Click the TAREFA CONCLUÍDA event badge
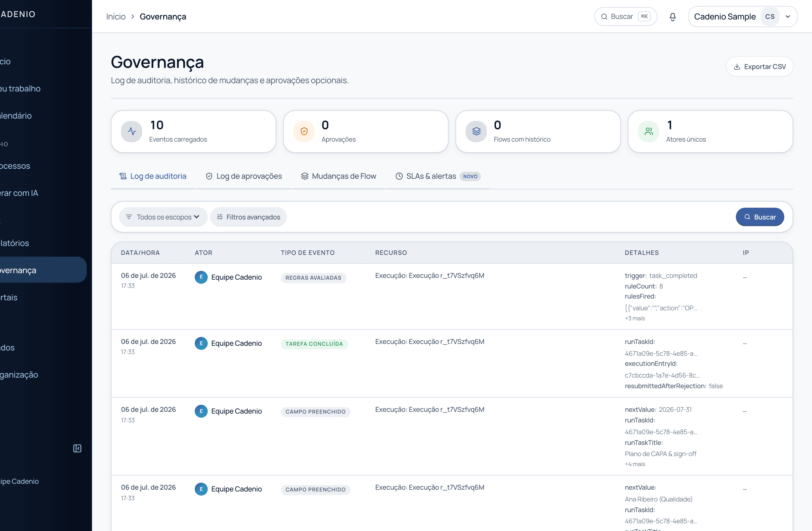The image size is (812, 531). tap(314, 344)
